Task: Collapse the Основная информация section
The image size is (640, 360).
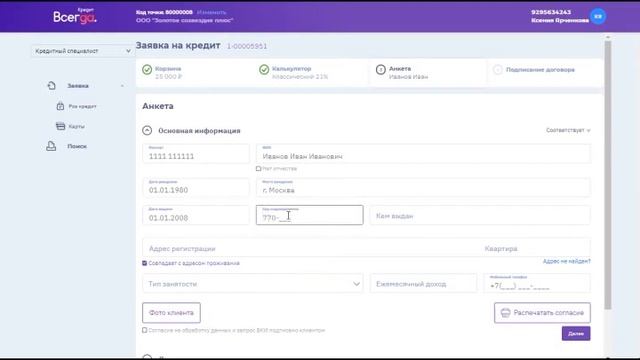Action: click(x=147, y=131)
